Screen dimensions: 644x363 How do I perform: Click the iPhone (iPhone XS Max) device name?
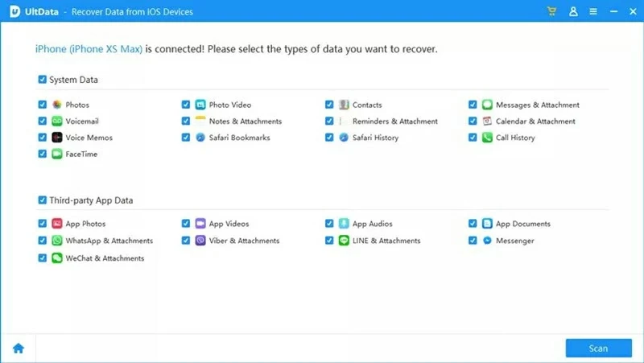click(x=89, y=49)
